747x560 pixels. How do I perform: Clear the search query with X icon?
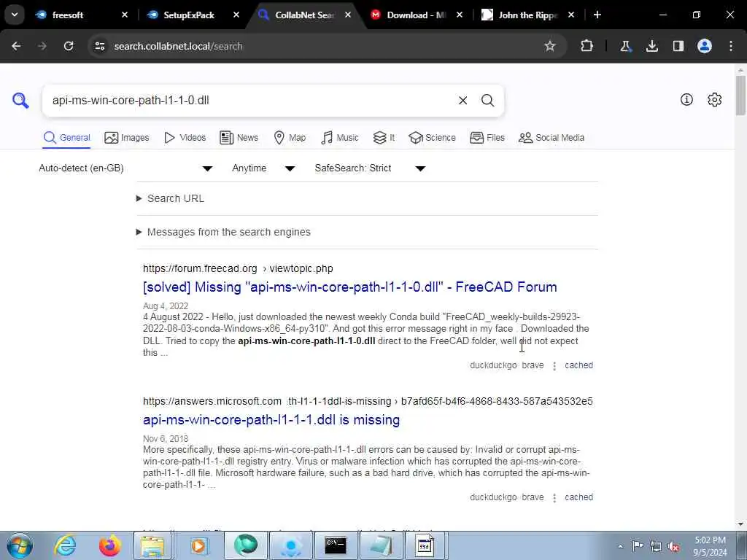[462, 101]
